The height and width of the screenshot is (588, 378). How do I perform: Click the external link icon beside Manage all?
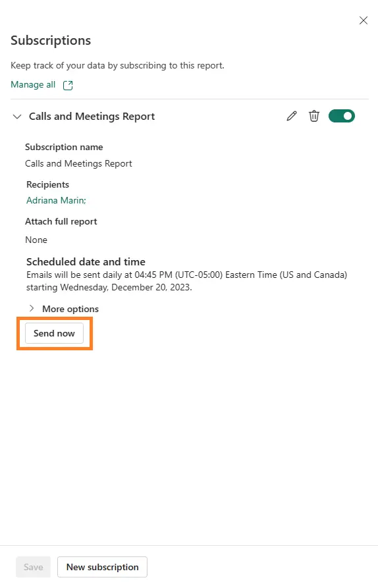68,85
